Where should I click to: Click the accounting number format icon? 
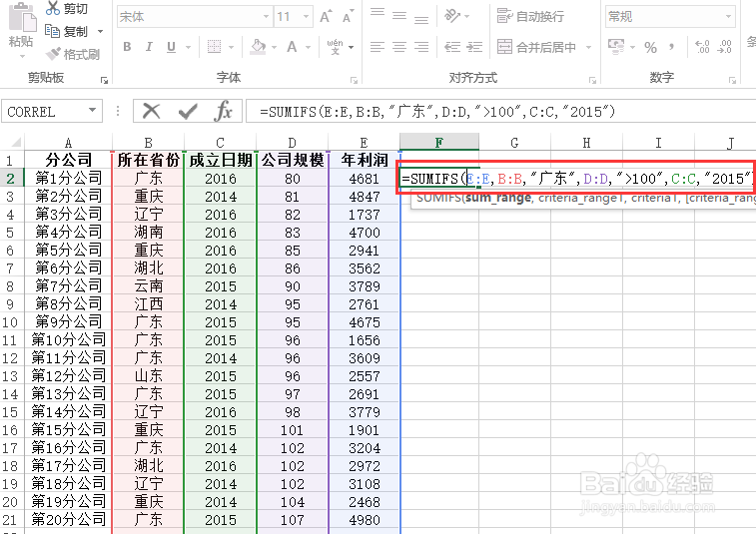click(616, 47)
